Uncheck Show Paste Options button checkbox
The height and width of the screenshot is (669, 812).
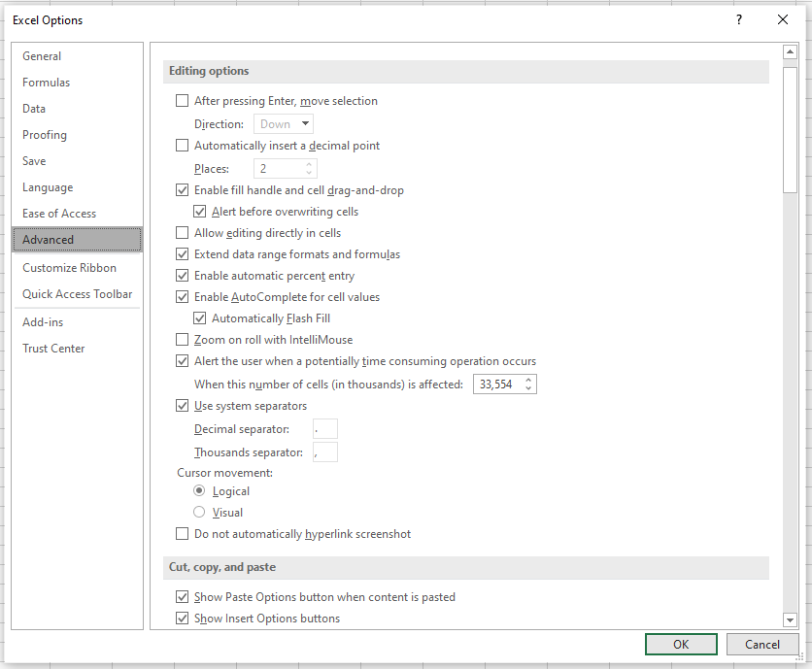pos(182,597)
